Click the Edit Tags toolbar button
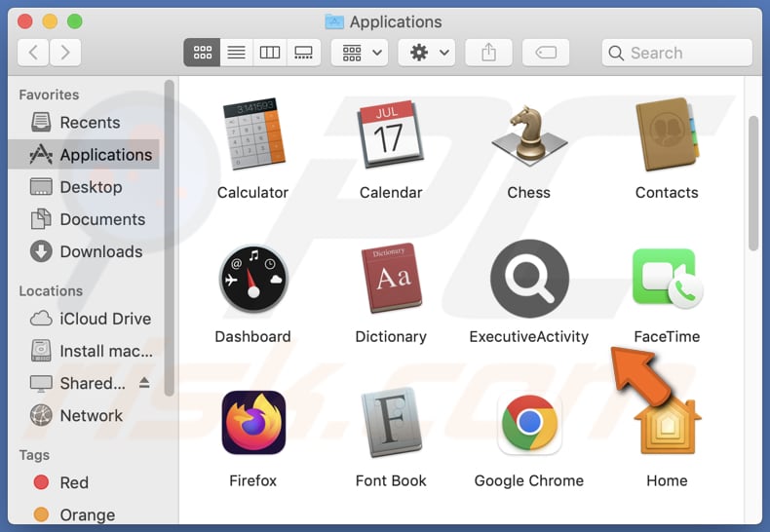Image resolution: width=770 pixels, height=532 pixels. (546, 53)
